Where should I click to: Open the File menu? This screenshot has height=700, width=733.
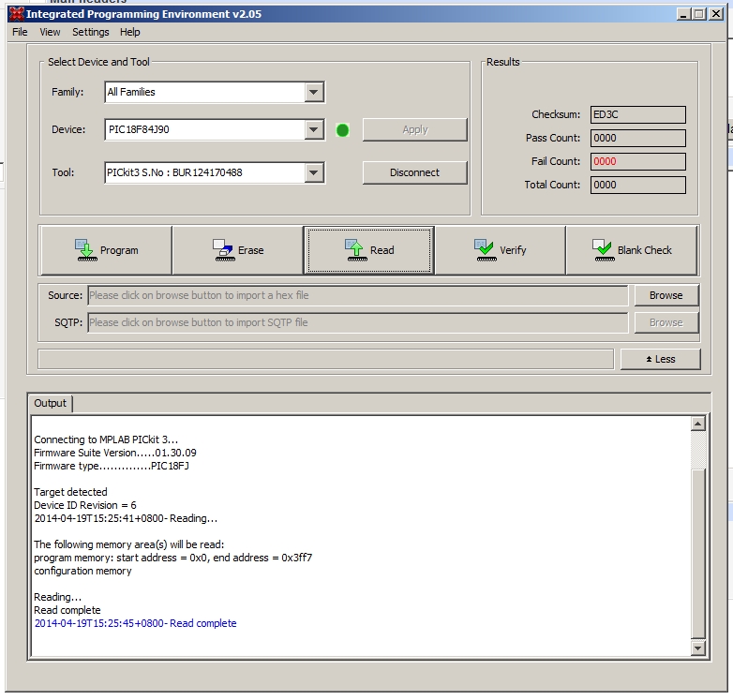[20, 32]
